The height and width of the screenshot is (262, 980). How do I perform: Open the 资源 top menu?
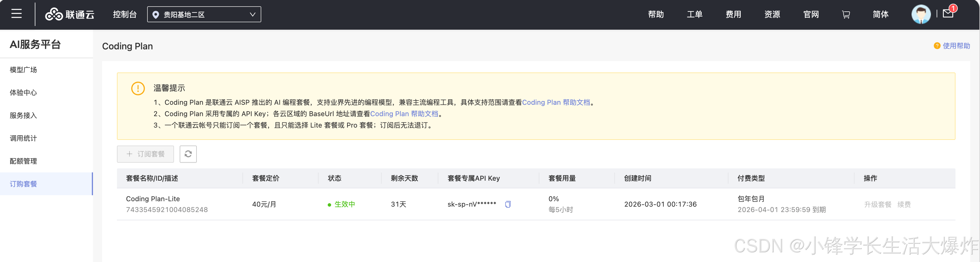(x=772, y=15)
